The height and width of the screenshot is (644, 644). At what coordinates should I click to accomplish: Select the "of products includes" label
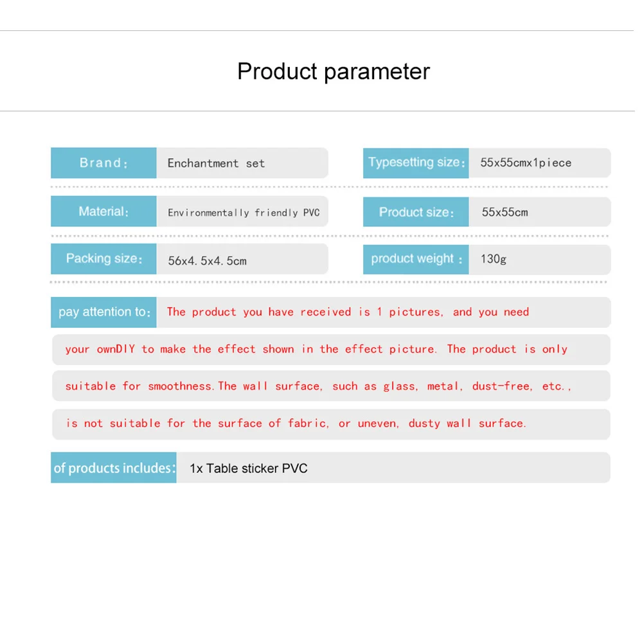click(114, 468)
